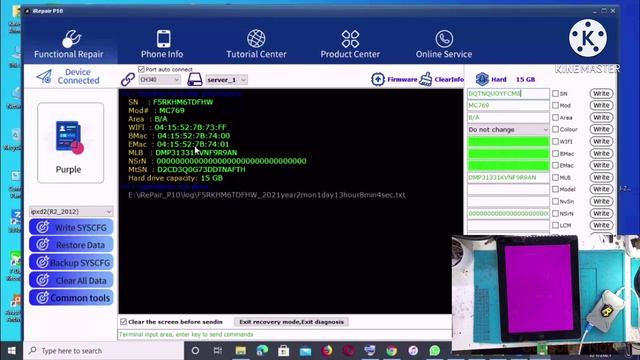
Task: Open Task View on the taskbar
Action: pyautogui.click(x=218, y=351)
